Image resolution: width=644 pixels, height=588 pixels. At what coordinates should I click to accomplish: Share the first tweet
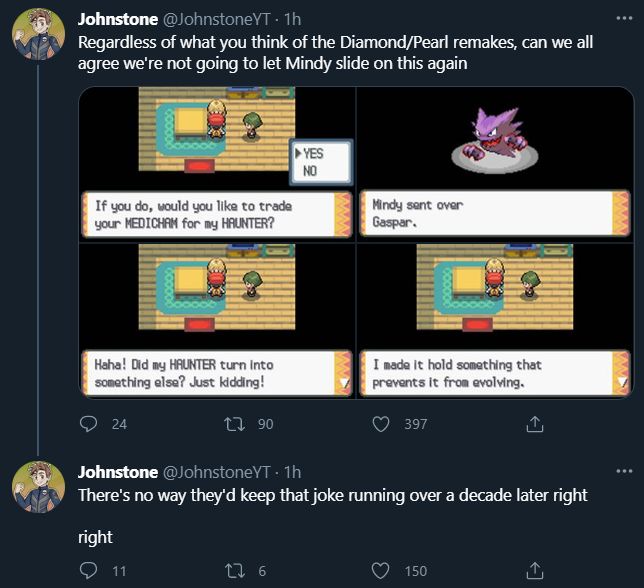pyautogui.click(x=534, y=424)
